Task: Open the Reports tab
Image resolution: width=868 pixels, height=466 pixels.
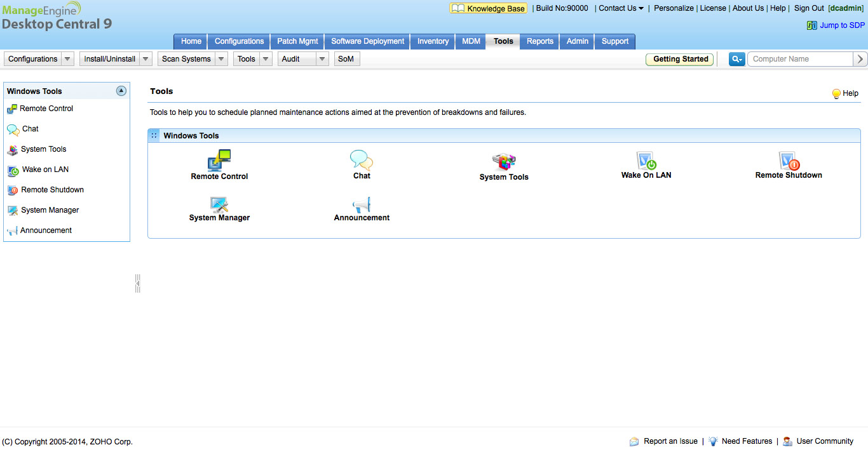Action: point(540,41)
